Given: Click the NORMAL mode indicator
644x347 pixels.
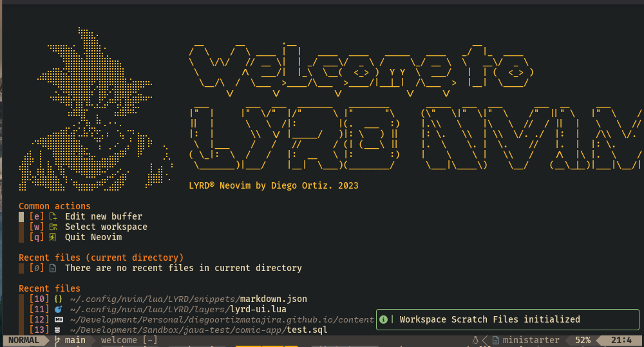Looking at the screenshot, I should 24,340.
